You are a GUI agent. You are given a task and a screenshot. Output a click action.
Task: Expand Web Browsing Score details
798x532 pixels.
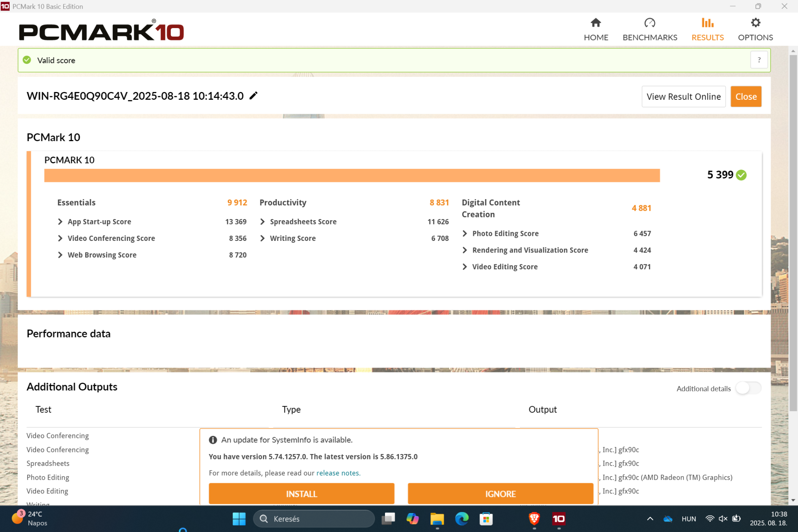60,255
